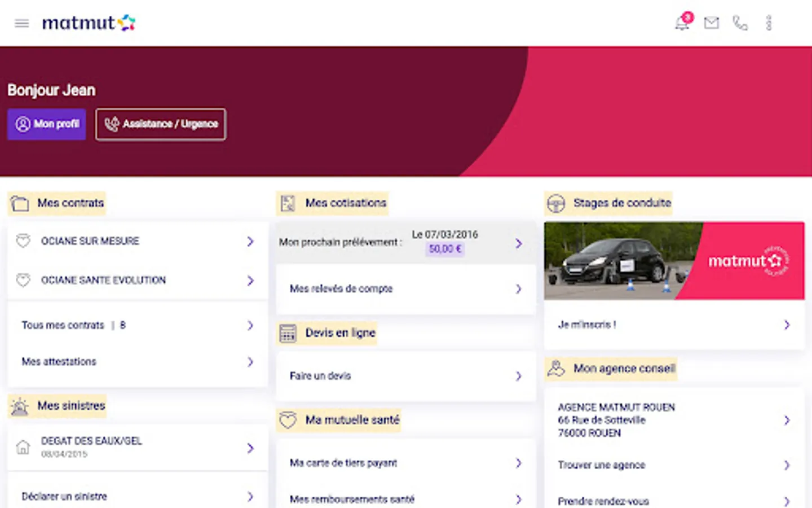This screenshot has height=508, width=812.
Task: Click the Mes cotisations section icon
Action: click(288, 203)
